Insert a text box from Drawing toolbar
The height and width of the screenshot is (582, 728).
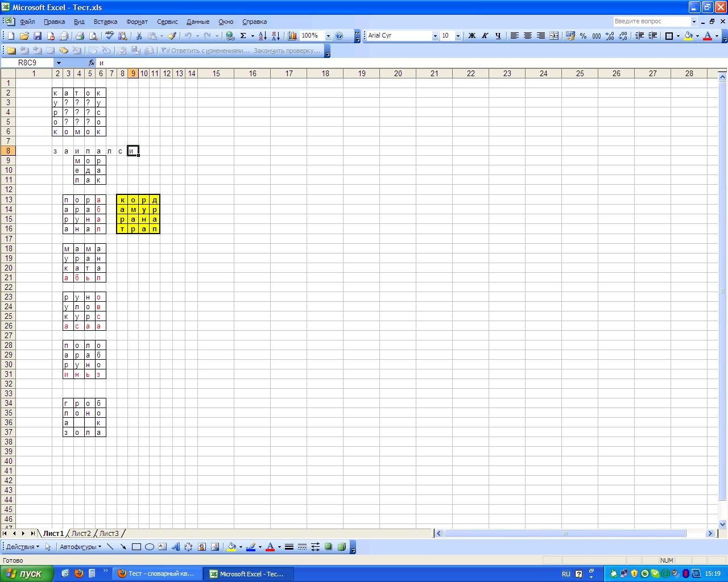163,547
